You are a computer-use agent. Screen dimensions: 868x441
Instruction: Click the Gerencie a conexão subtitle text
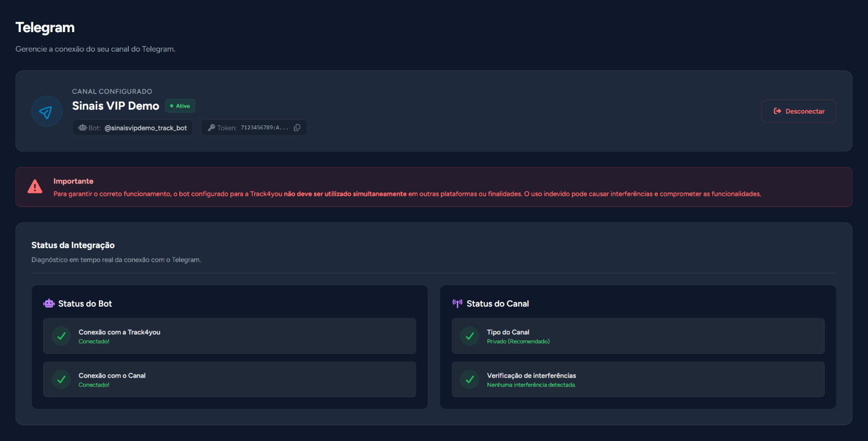96,49
